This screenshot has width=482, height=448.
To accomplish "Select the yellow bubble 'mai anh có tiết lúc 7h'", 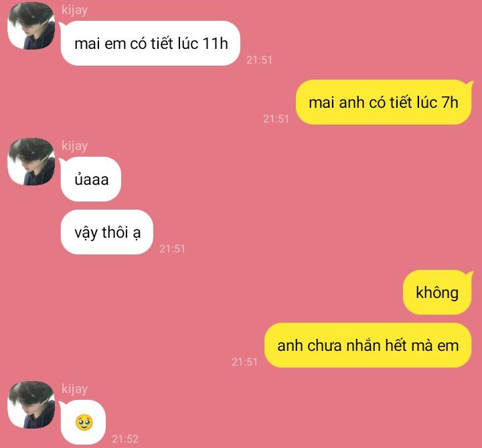I will [x=384, y=102].
